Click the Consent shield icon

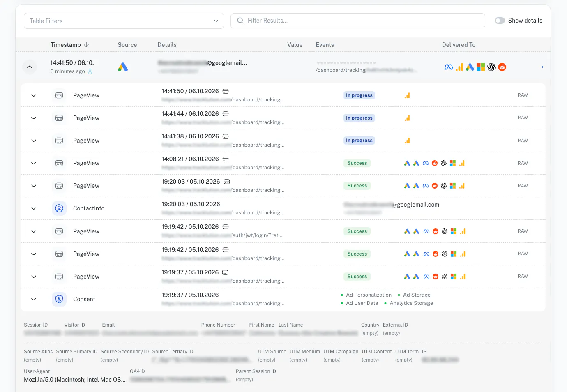[59, 299]
